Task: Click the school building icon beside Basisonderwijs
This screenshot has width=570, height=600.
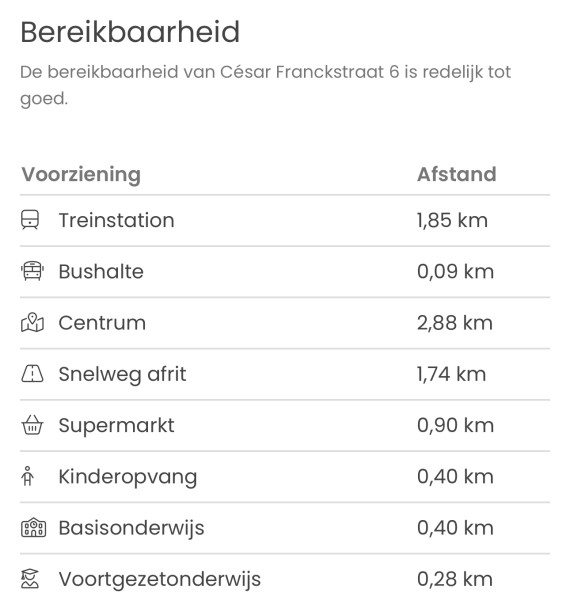Action: click(x=33, y=527)
